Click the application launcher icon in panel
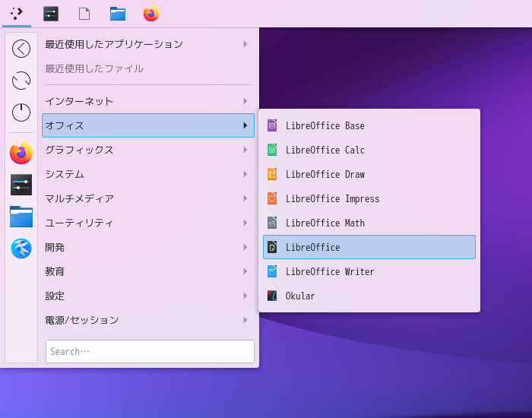Screen dimensions: 532x418 [17, 14]
